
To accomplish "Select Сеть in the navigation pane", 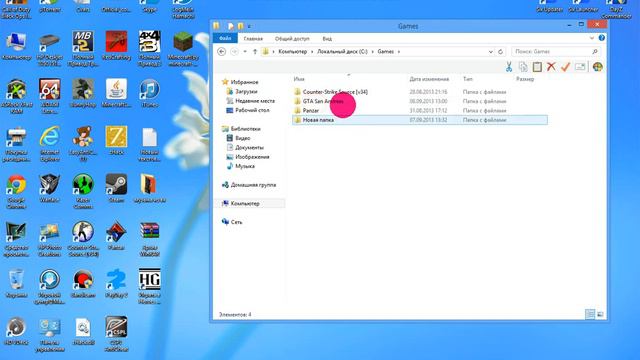I will tap(236, 222).
